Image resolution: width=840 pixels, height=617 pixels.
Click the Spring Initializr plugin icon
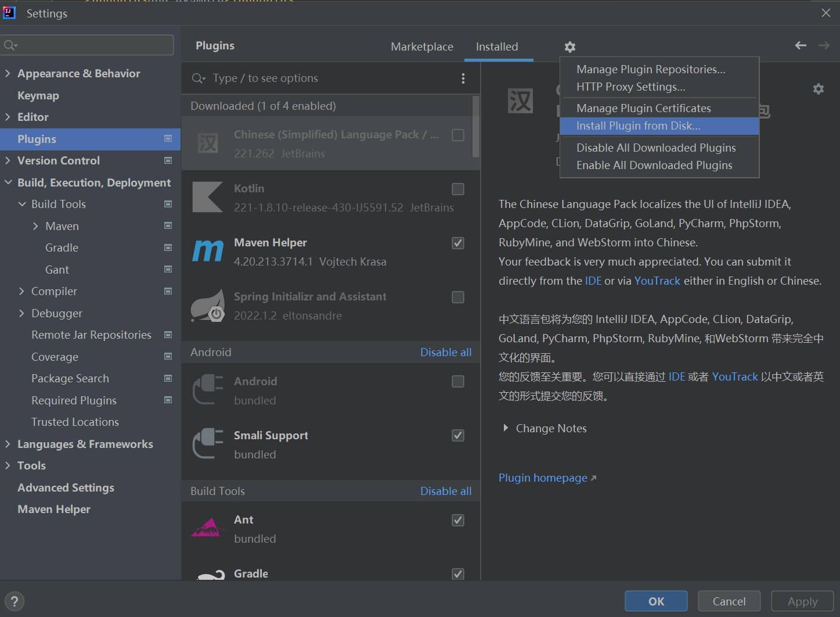pos(208,306)
